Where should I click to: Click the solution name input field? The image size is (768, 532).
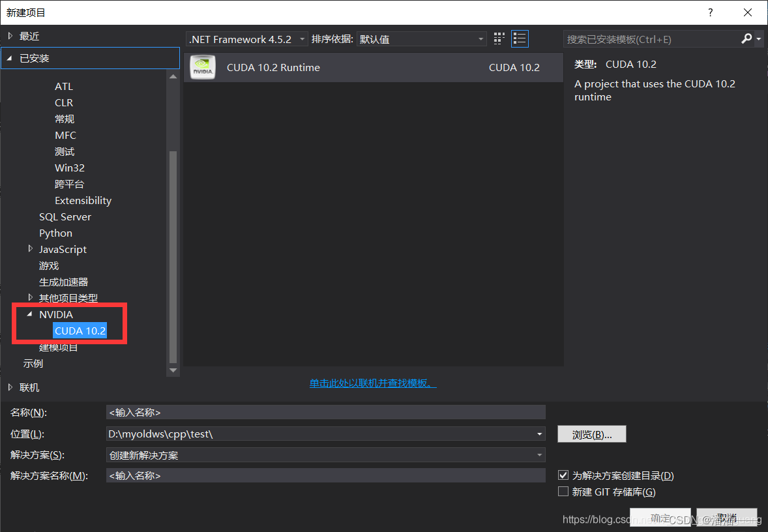[326, 475]
